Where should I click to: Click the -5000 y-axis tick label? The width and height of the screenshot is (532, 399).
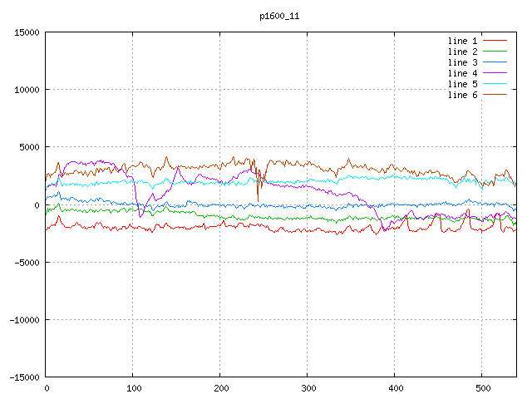coord(27,262)
